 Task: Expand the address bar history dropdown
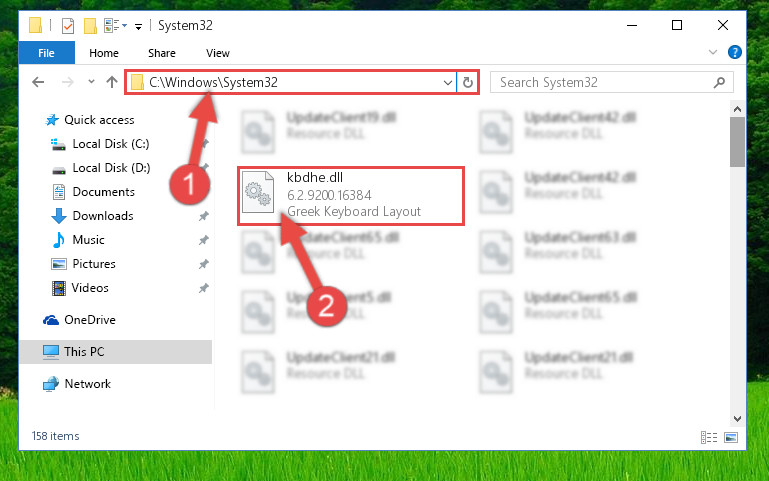[447, 82]
